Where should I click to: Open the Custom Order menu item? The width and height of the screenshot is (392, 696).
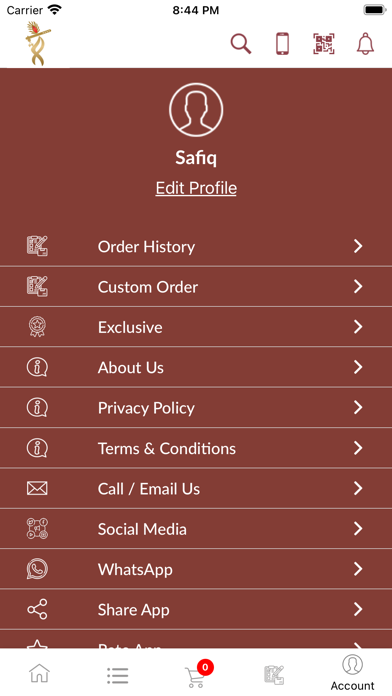196,287
